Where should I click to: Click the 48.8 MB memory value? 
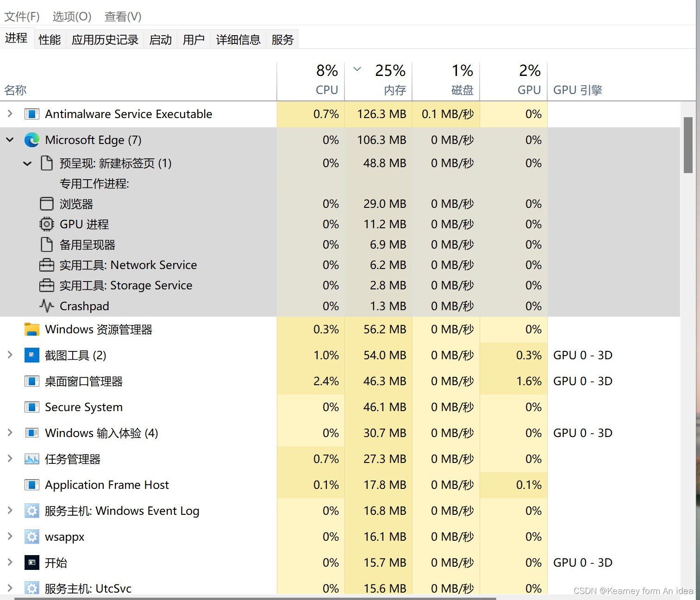[385, 163]
